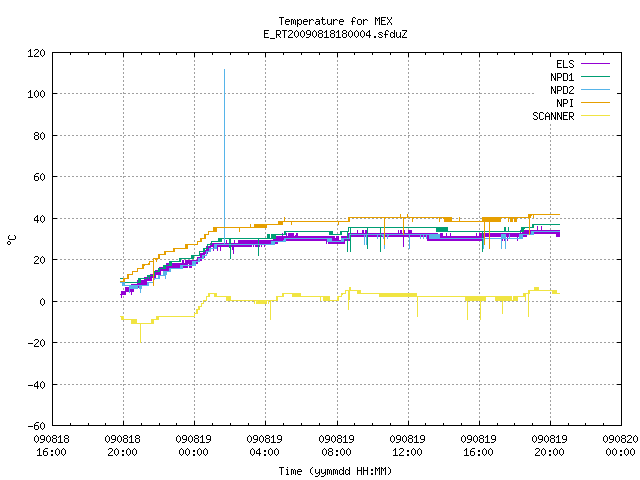640x480 pixels.
Task: Click the x-axis tick label 090819 08:00
Action: (x=336, y=446)
